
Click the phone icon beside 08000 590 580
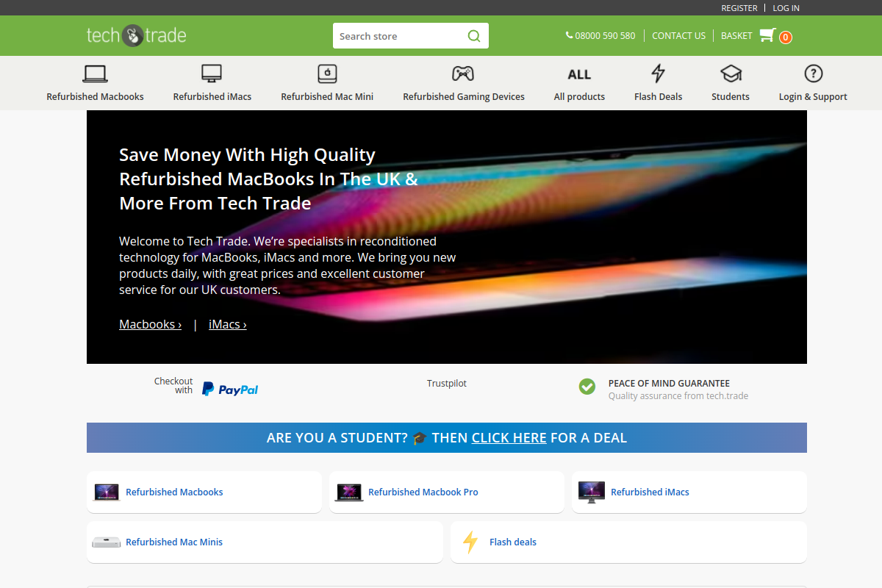[569, 35]
